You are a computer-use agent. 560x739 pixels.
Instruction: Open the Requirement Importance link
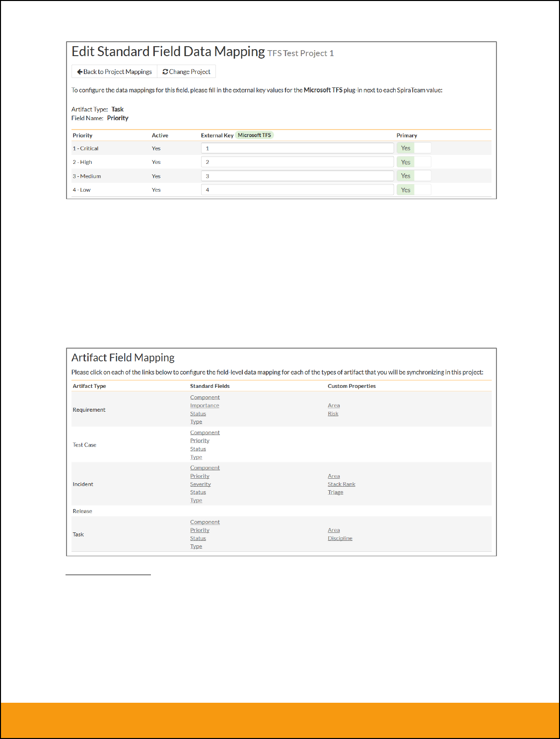(205, 405)
